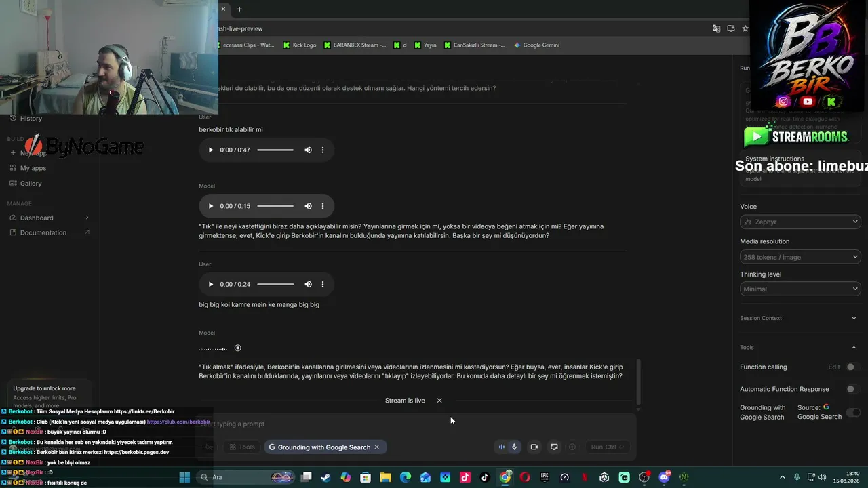The image size is (868, 488).
Task: Open Epic Games Launcher from taskbar
Action: 545,477
